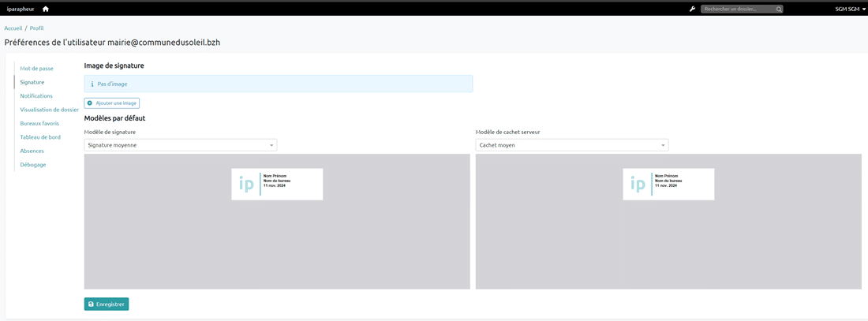Switch to Bureaux favoris section
The width and height of the screenshot is (868, 321).
(x=39, y=123)
